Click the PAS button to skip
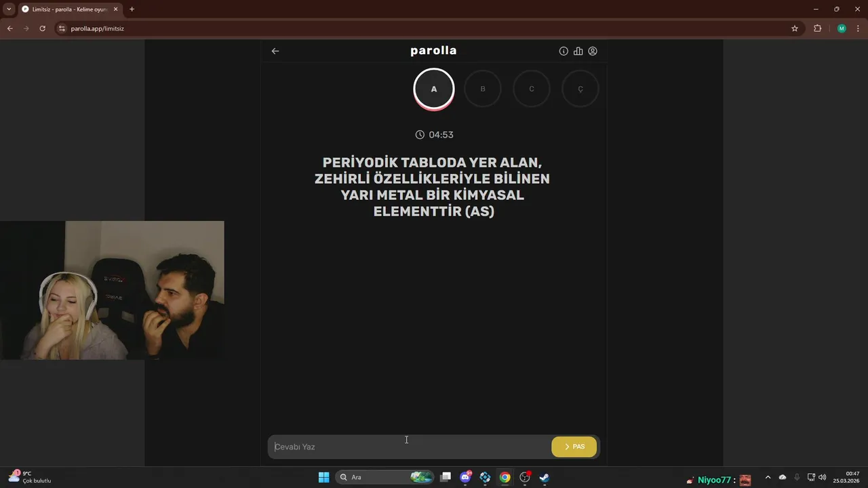The height and width of the screenshot is (488, 868). (x=574, y=447)
